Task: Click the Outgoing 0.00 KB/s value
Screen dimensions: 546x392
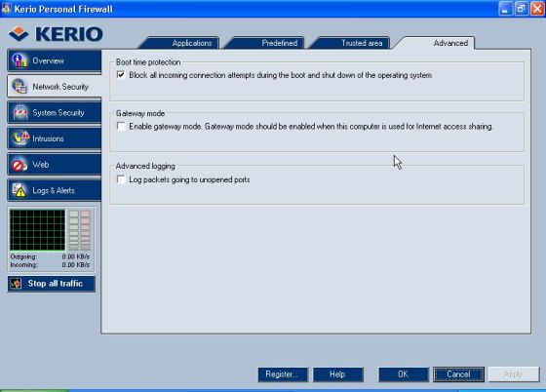Action: [76, 256]
